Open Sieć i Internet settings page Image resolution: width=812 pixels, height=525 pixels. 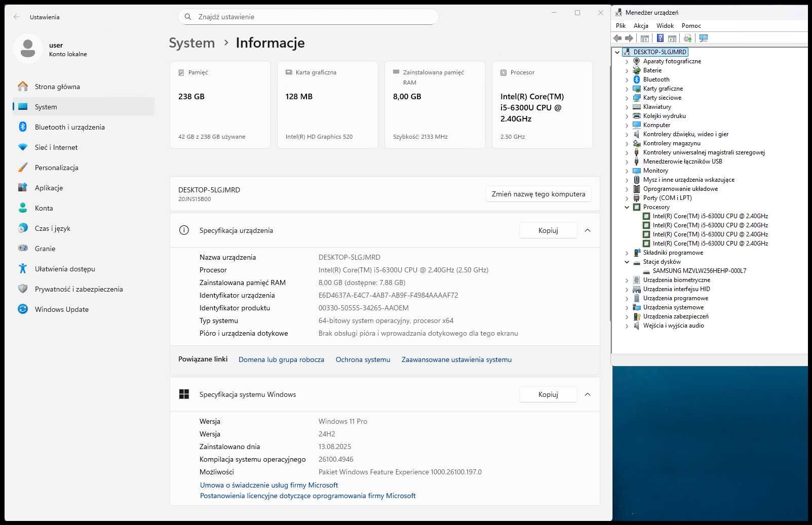[84, 147]
